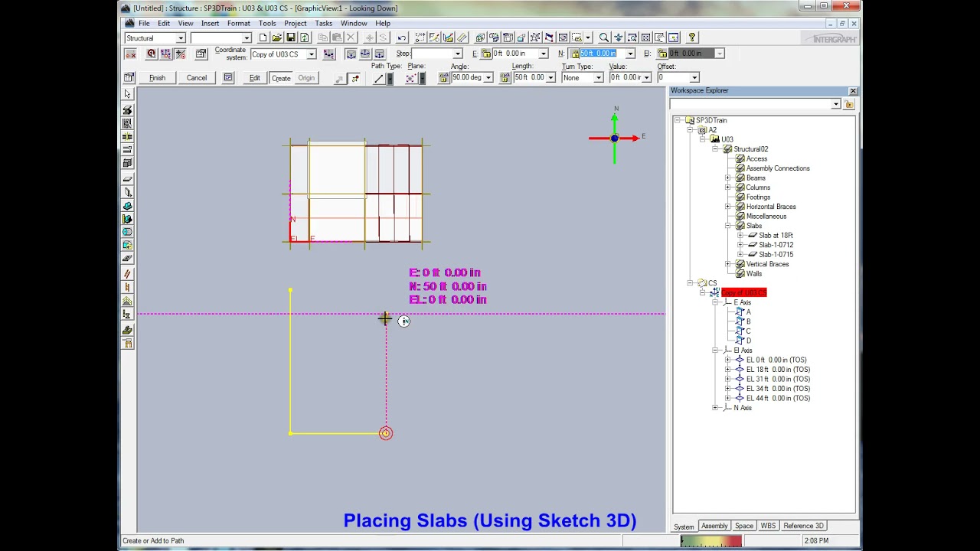The width and height of the screenshot is (980, 551).
Task: Select the Zoom magnifier tool
Action: coord(604,37)
